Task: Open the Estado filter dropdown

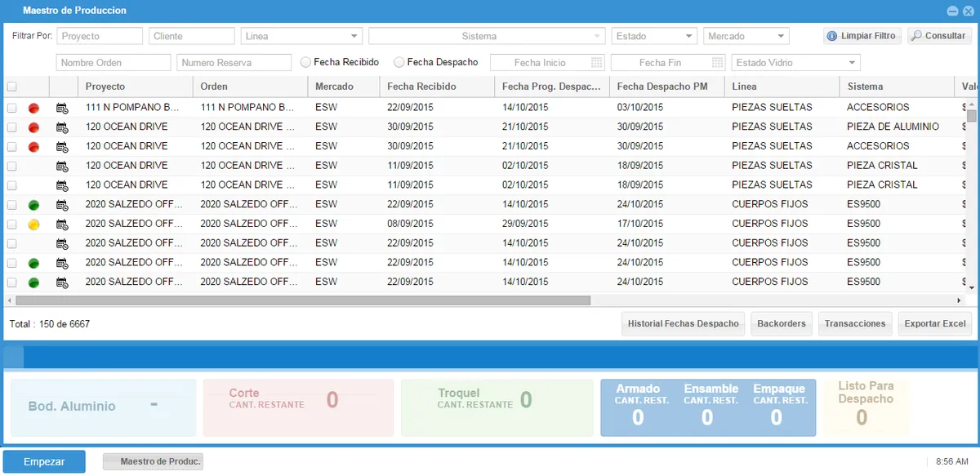Action: [689, 36]
